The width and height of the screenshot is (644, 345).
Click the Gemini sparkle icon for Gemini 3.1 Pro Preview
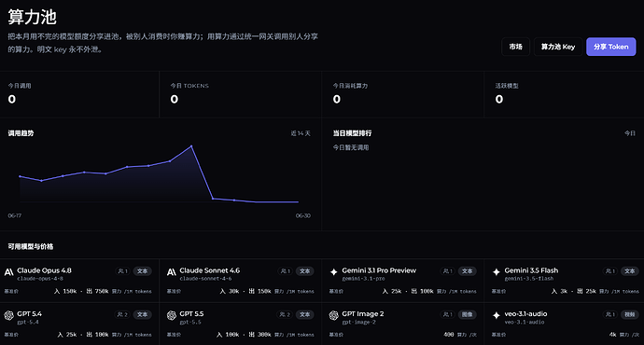click(x=334, y=272)
